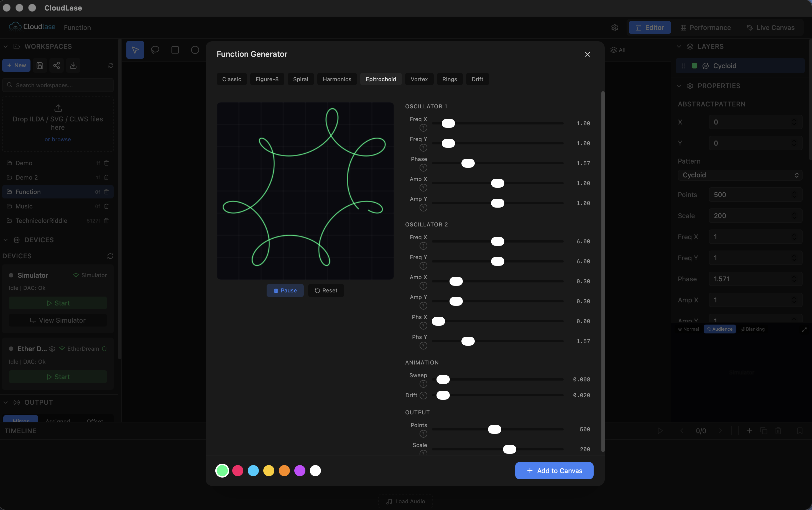Select the arrow selection tool
This screenshot has height=510, width=812.
[135, 50]
